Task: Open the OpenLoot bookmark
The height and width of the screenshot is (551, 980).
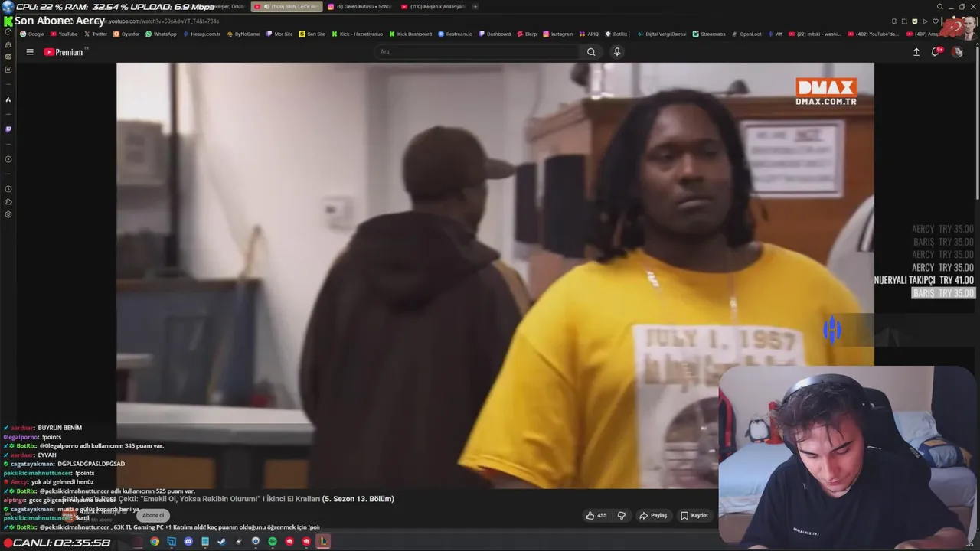Action: coord(746,34)
